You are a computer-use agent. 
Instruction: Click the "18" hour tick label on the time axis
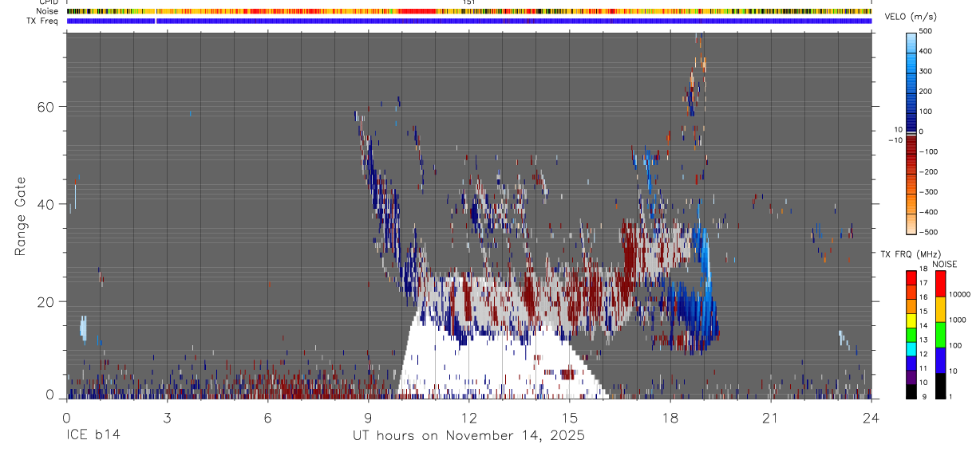point(670,418)
